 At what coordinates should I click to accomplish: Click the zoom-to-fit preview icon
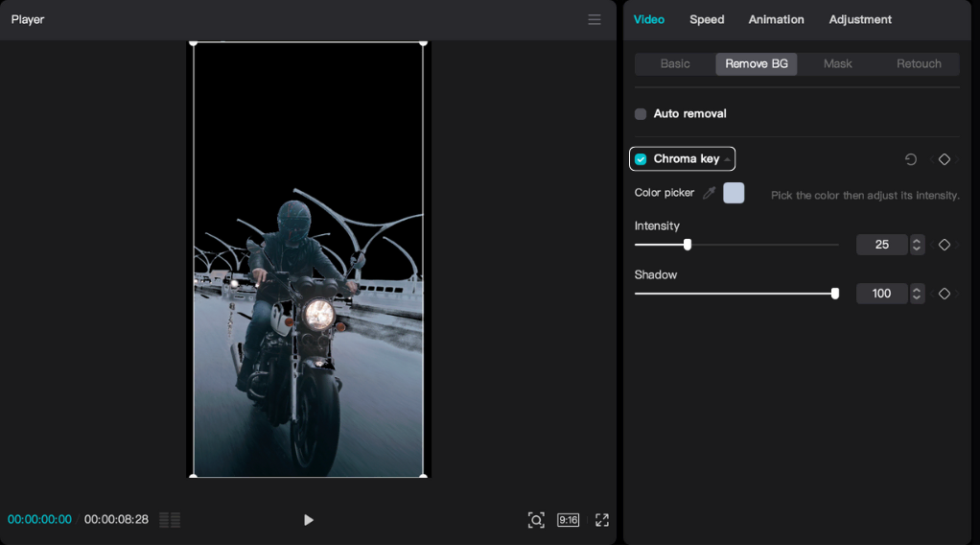[536, 520]
